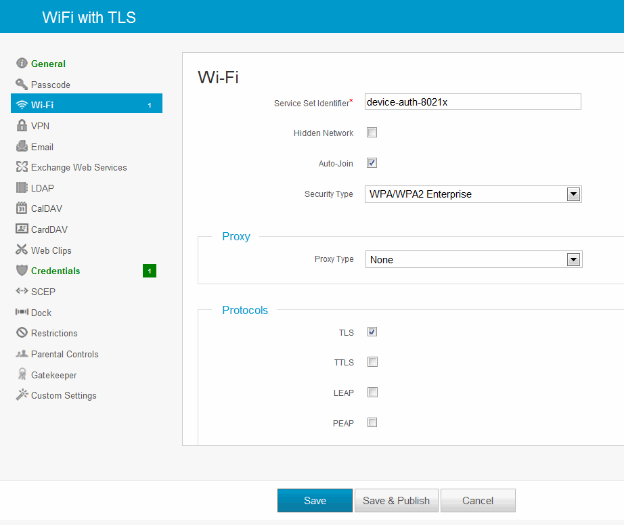
Task: Enable the PEAP protocol checkbox
Action: 372,422
